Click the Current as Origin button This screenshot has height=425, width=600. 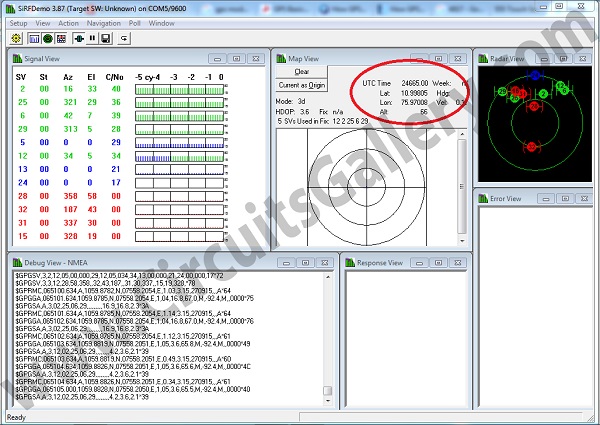point(302,85)
